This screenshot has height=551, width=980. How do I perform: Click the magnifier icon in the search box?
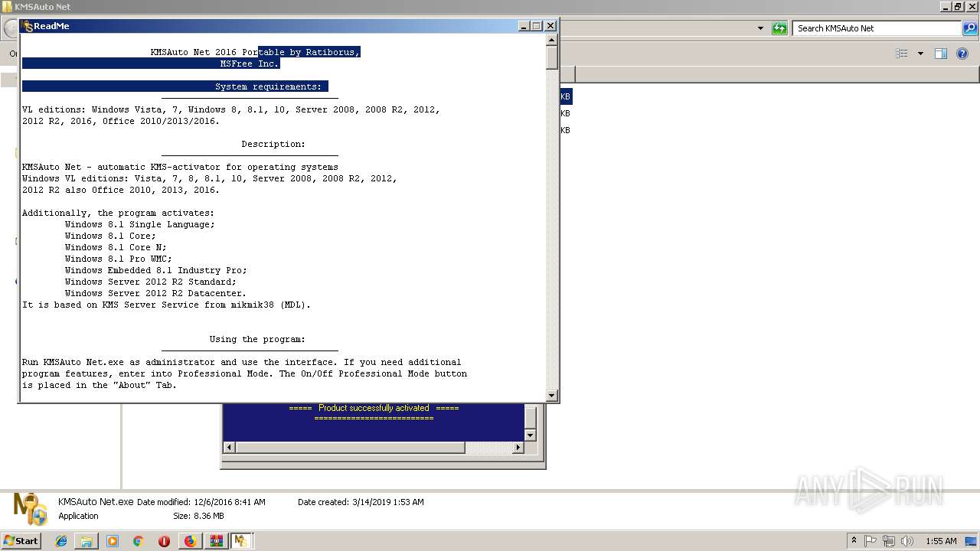click(970, 28)
